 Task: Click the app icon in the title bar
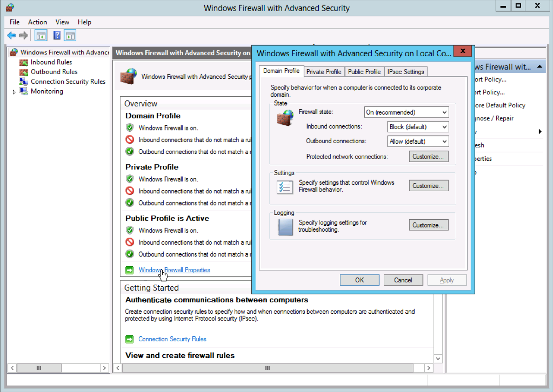[10, 7]
